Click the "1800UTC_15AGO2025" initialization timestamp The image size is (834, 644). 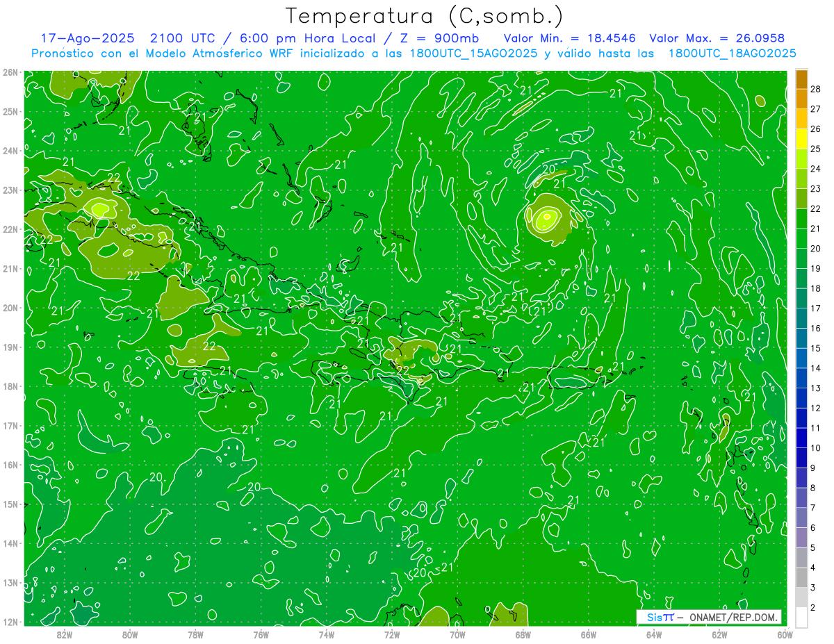[474, 53]
